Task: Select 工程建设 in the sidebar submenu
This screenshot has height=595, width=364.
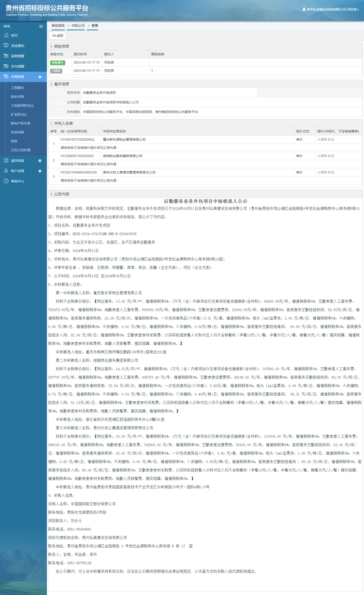Action: click(17, 88)
